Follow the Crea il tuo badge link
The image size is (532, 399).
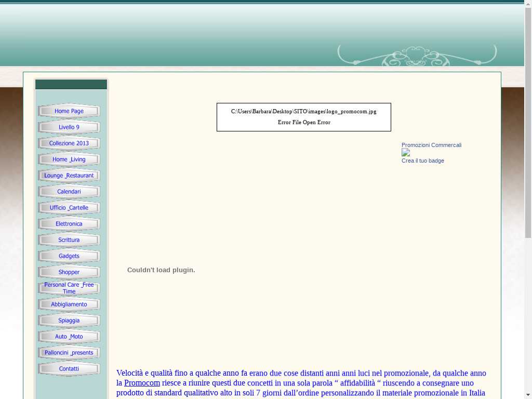click(x=422, y=161)
